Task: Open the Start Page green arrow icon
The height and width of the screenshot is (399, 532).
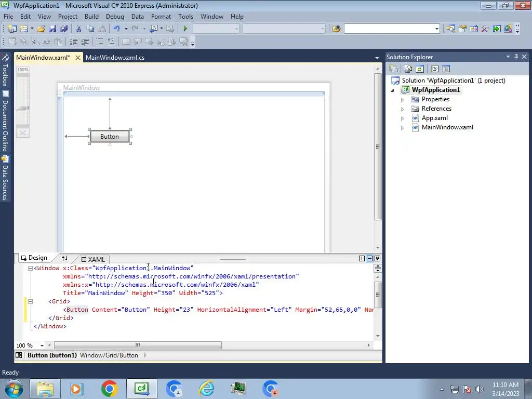Action: (497, 29)
